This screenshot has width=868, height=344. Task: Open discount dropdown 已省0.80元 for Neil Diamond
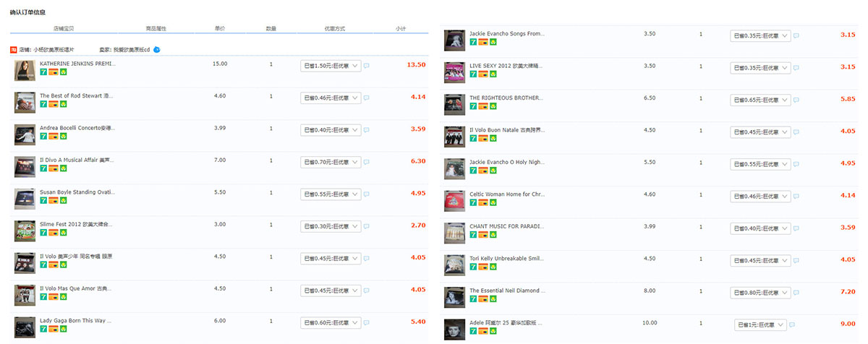pos(760,293)
